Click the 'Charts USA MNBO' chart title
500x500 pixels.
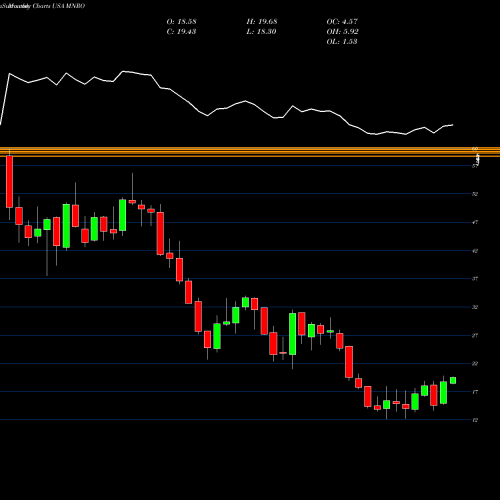click(59, 6)
